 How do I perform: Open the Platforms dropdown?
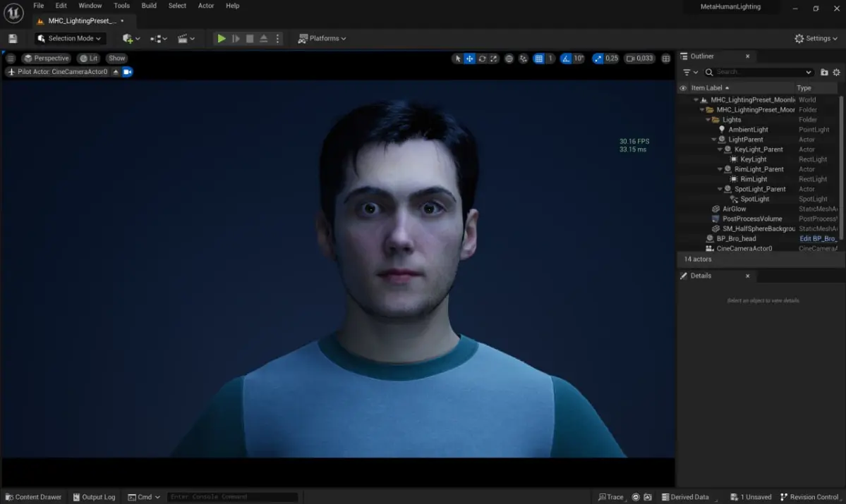(322, 39)
